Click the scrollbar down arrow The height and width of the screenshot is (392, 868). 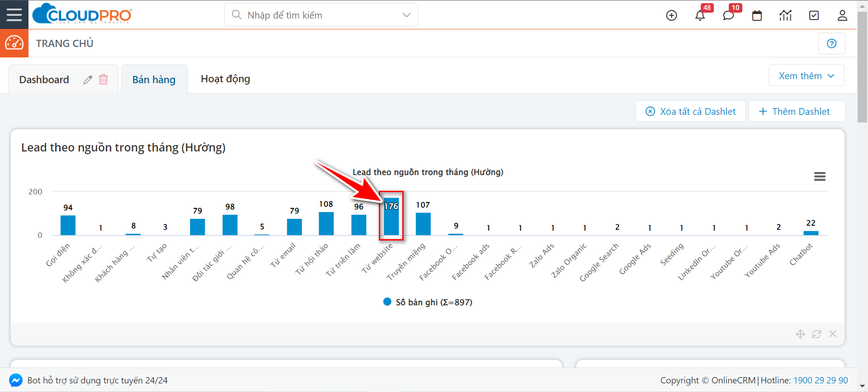863,387
